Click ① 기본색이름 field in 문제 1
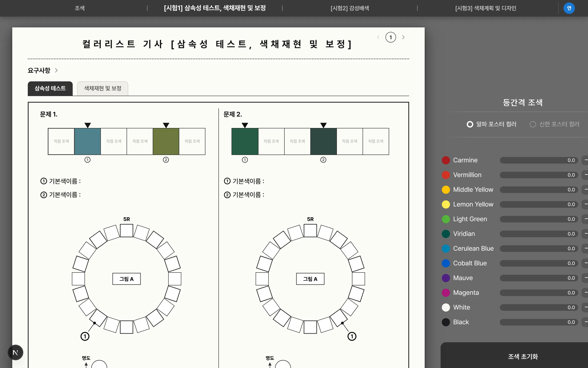588x368 pixels. pyautogui.click(x=60, y=181)
